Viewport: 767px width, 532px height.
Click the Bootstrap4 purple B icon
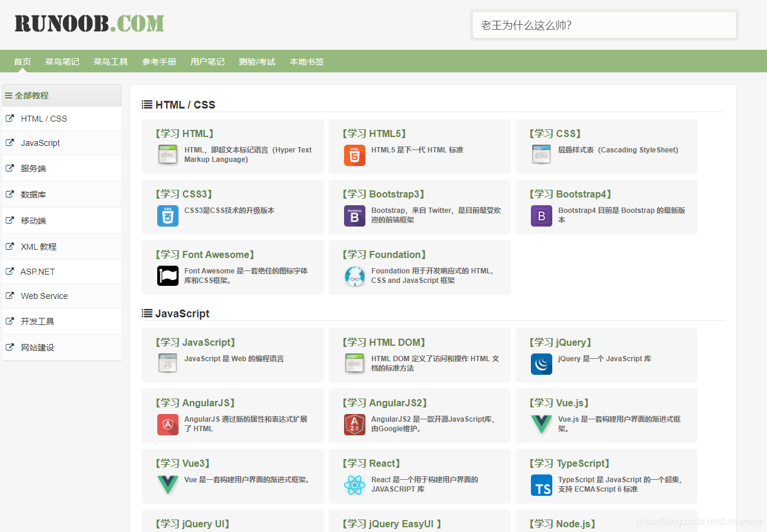[542, 216]
